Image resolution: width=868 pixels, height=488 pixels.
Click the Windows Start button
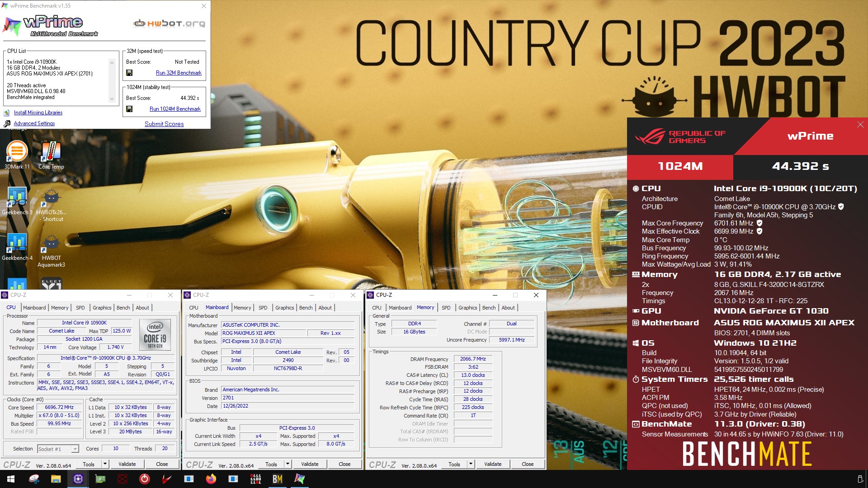[x=11, y=479]
